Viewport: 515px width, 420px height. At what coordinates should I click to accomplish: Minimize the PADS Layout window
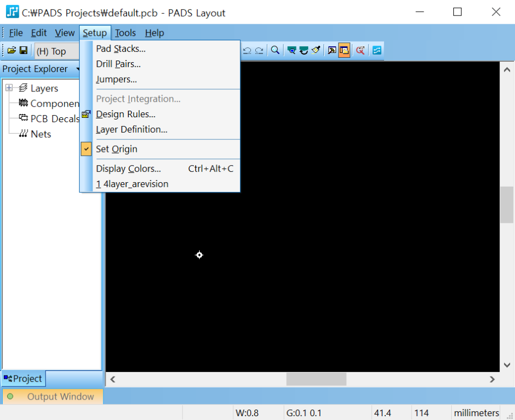(x=420, y=12)
